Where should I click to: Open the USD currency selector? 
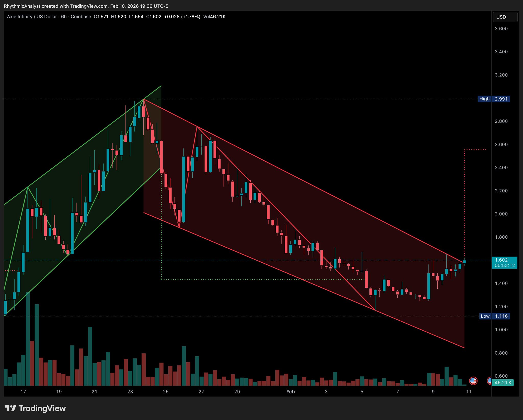click(505, 17)
